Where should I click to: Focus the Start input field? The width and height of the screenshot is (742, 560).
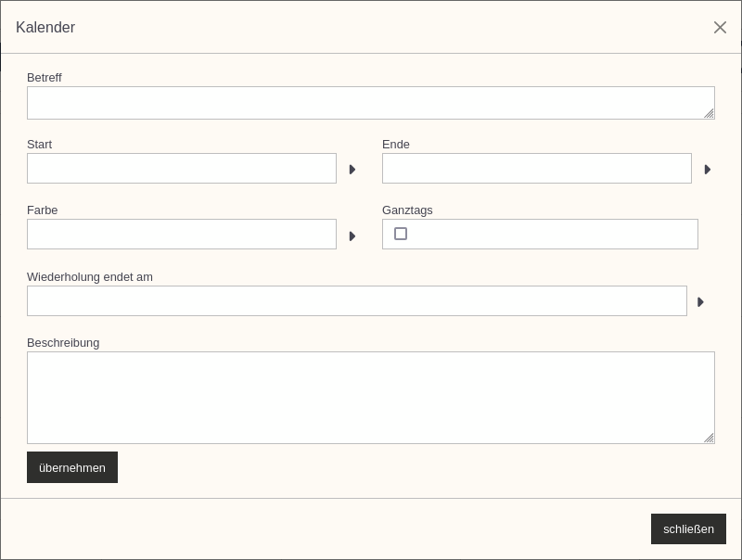(181, 169)
